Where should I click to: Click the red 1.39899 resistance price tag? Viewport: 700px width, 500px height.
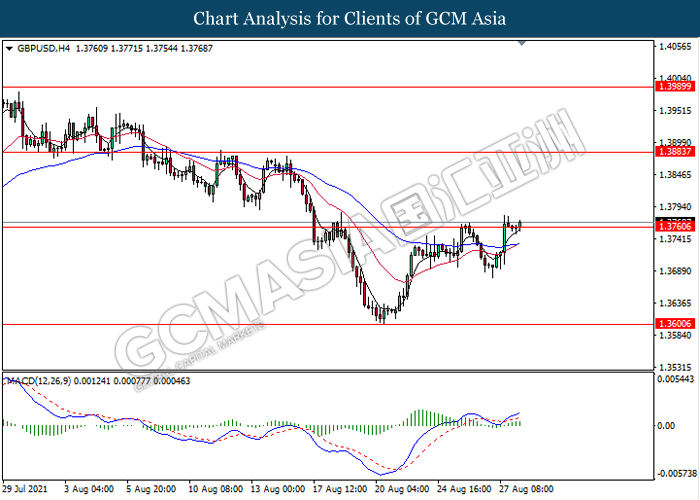click(x=673, y=88)
